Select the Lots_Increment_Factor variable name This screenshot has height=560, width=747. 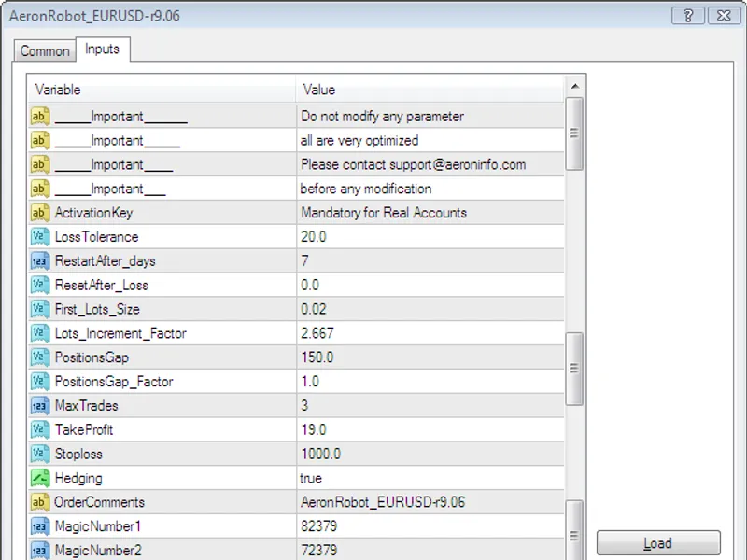(120, 333)
